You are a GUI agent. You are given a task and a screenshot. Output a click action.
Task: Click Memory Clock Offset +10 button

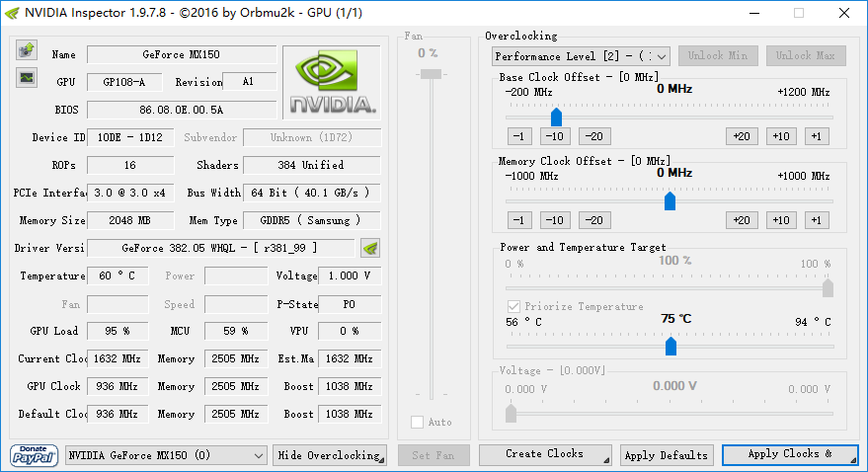point(781,220)
